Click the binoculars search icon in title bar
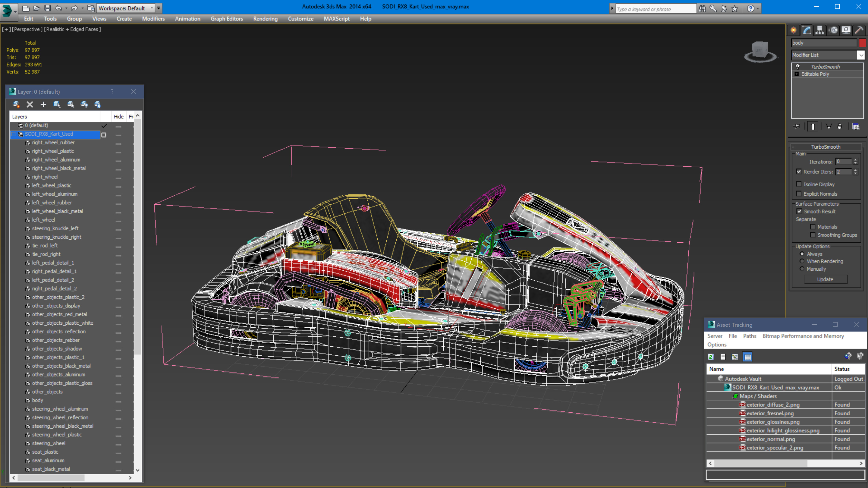Viewport: 868px width, 488px height. coord(702,8)
